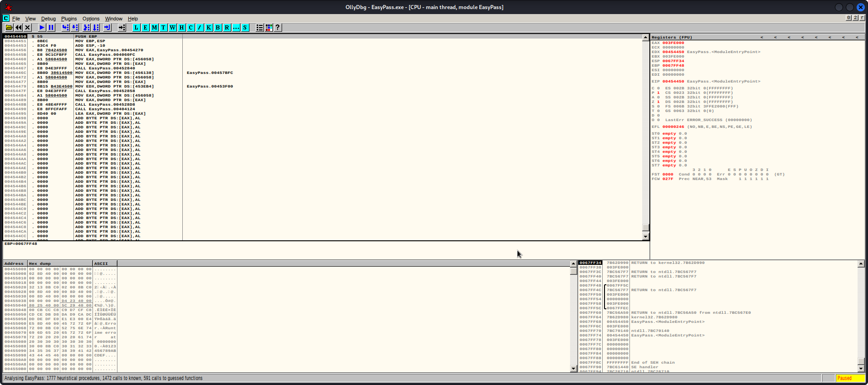This screenshot has width=868, height=385.
Task: Show Call stack with K button
Action: click(209, 28)
